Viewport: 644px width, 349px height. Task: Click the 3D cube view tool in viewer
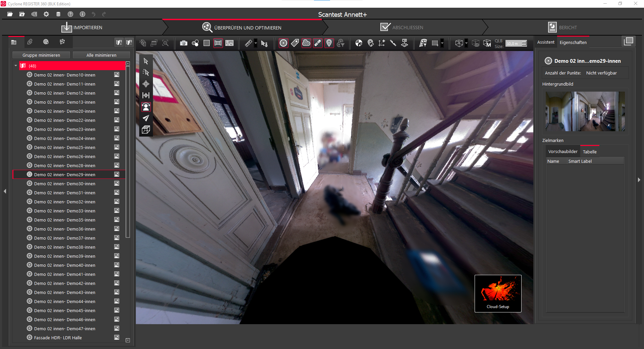[146, 130]
